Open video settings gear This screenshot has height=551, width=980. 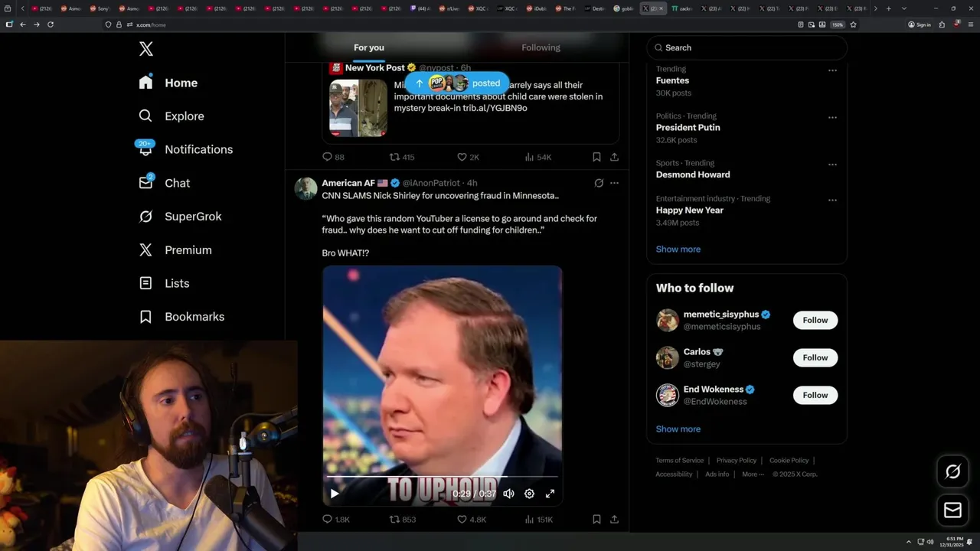[x=529, y=494]
